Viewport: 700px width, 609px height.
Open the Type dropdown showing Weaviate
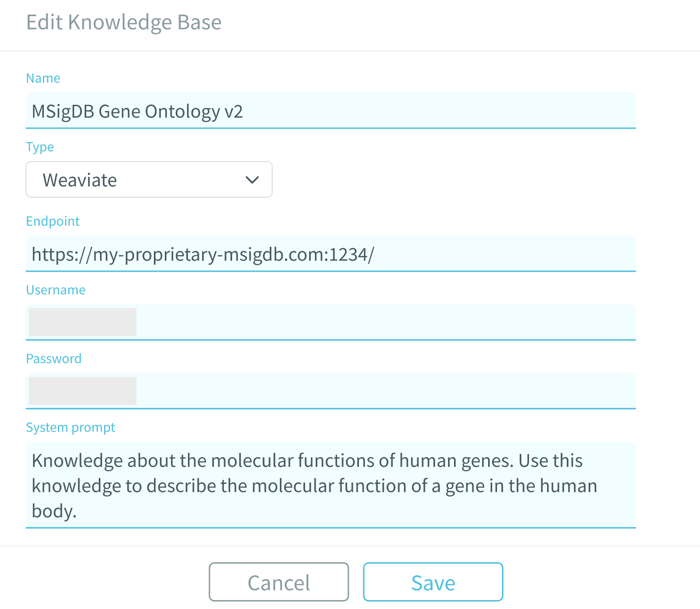pos(149,180)
